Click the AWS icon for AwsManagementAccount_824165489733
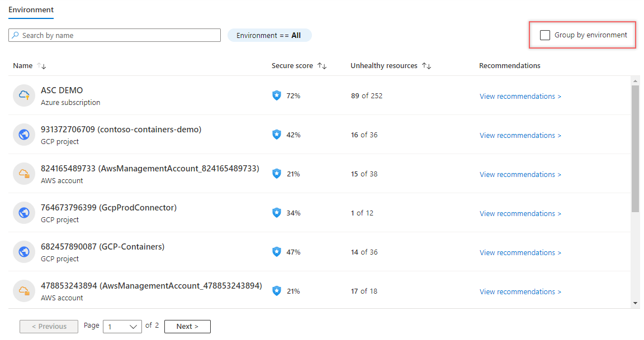The width and height of the screenshot is (644, 340). (x=24, y=174)
